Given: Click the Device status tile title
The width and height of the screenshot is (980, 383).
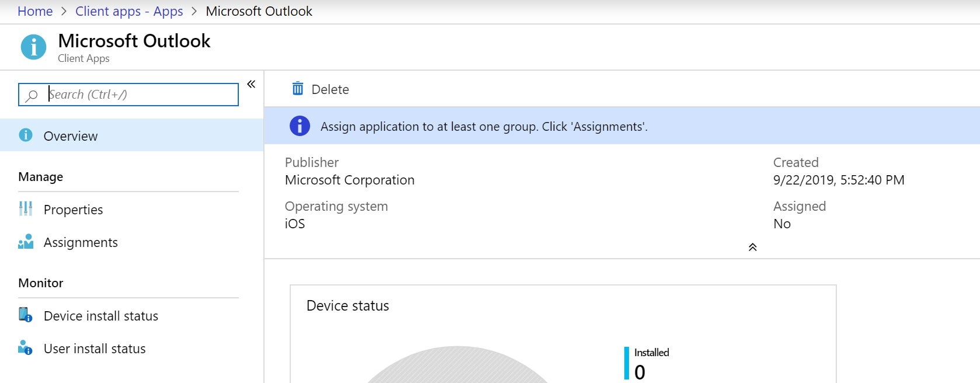Looking at the screenshot, I should [x=347, y=305].
